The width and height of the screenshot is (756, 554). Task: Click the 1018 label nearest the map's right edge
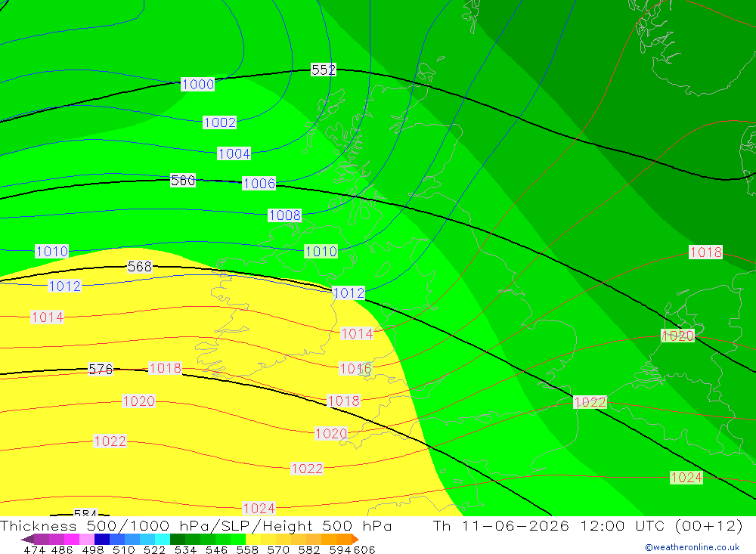tap(706, 252)
